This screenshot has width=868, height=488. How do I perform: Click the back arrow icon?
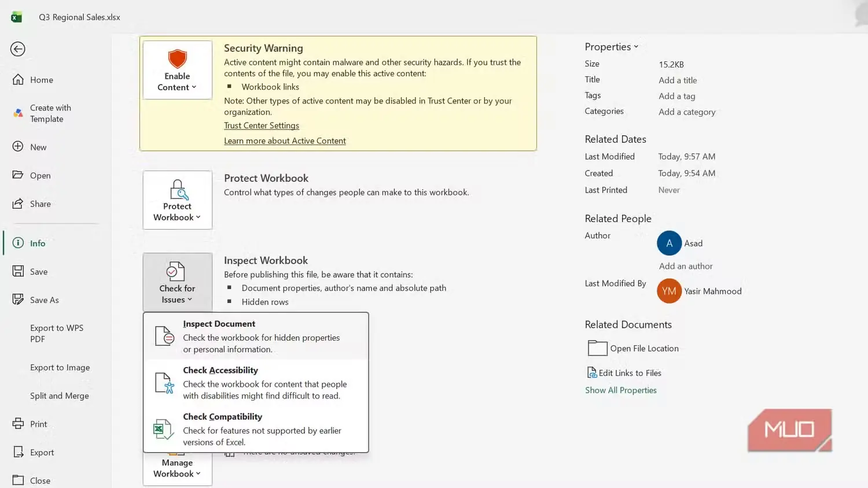pos(18,49)
